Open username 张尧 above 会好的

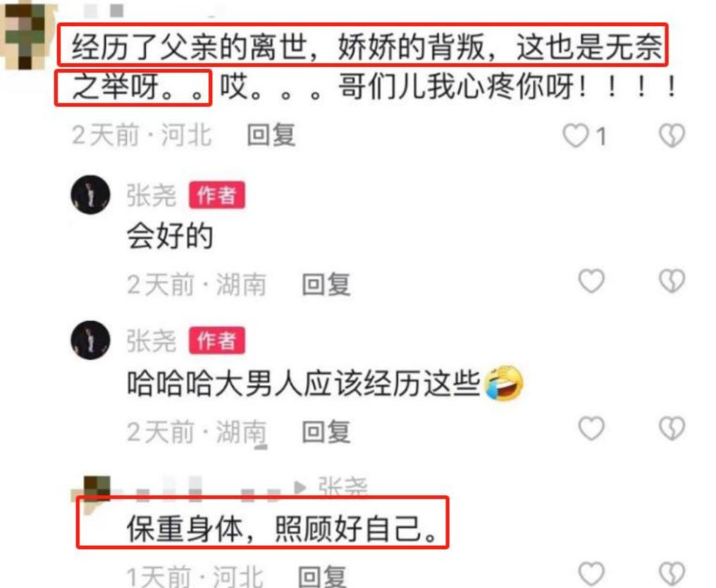(151, 195)
